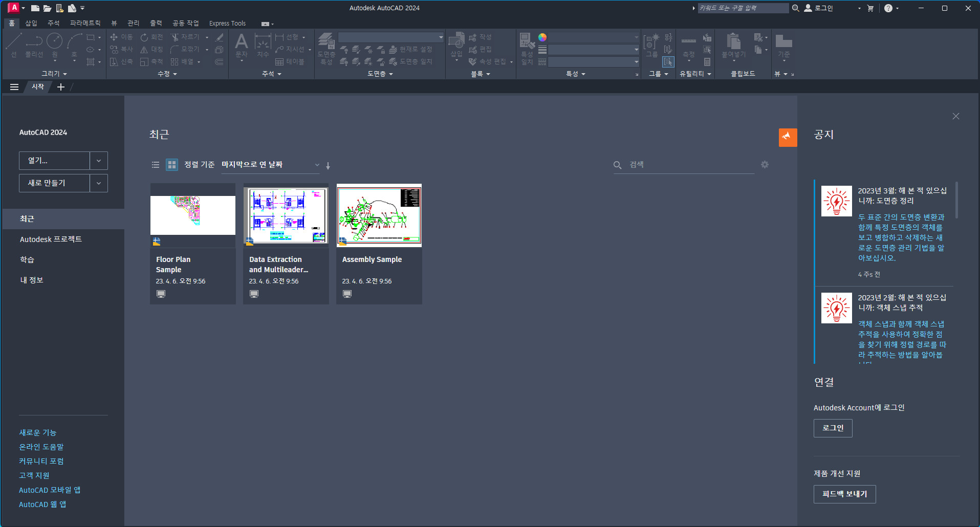
Task: Switch recent files to list view
Action: point(156,165)
